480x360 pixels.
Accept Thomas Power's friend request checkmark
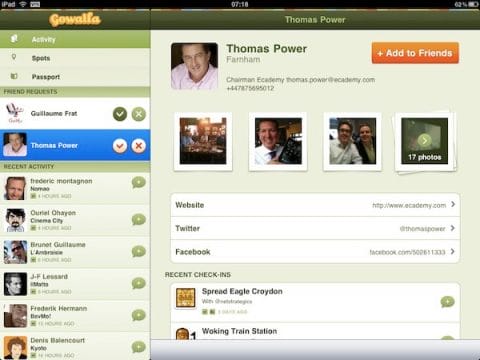(120, 146)
